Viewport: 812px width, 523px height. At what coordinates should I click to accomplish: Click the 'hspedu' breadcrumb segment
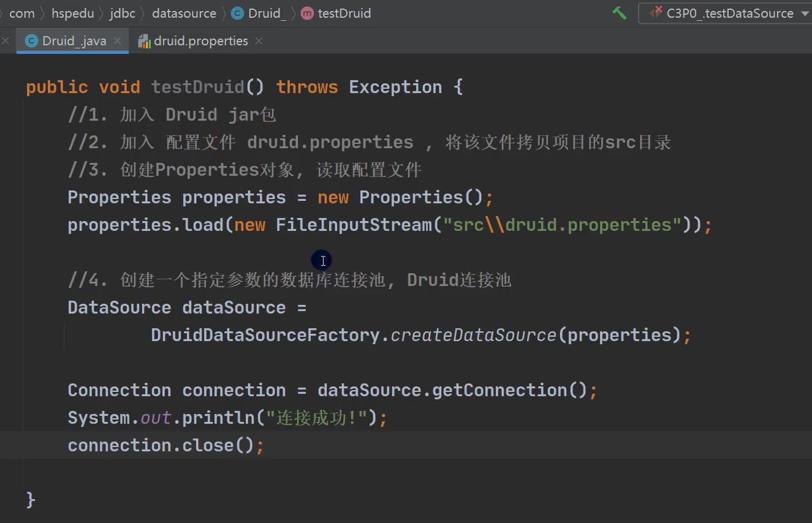click(x=72, y=13)
